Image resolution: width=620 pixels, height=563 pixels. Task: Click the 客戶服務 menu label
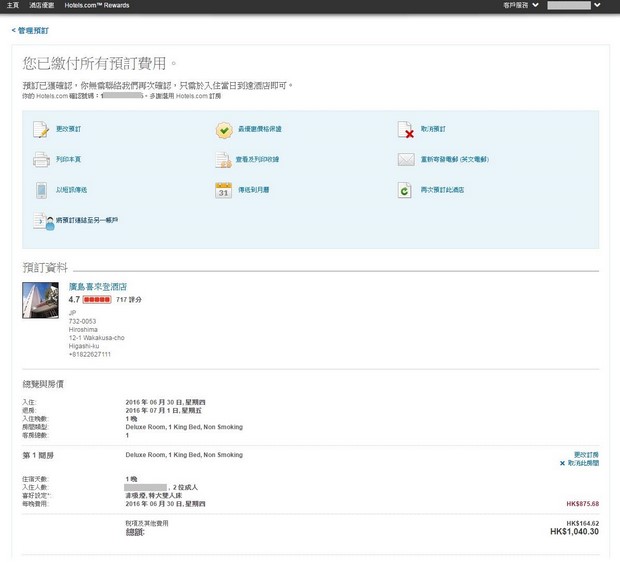tap(516, 5)
